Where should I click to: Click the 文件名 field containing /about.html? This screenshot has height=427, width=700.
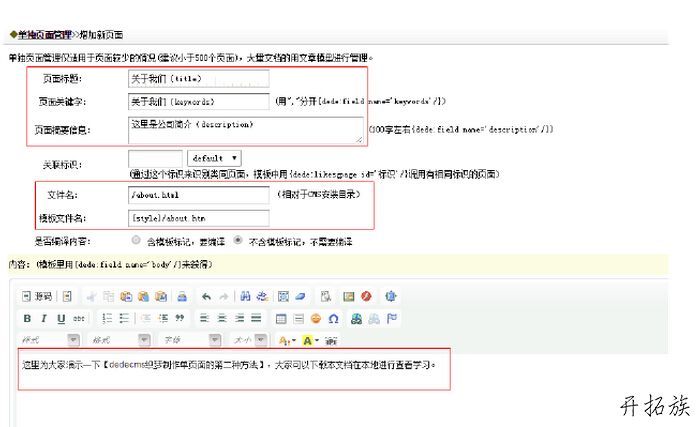(x=199, y=195)
